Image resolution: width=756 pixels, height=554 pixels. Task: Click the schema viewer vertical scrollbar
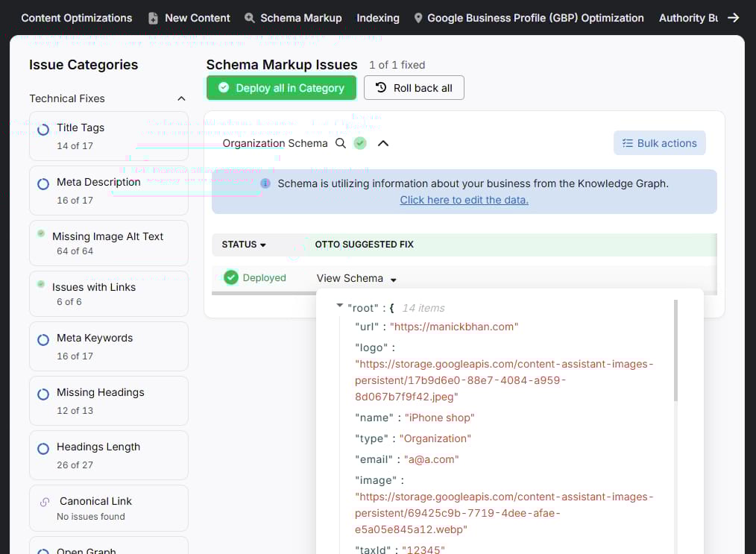(675, 350)
